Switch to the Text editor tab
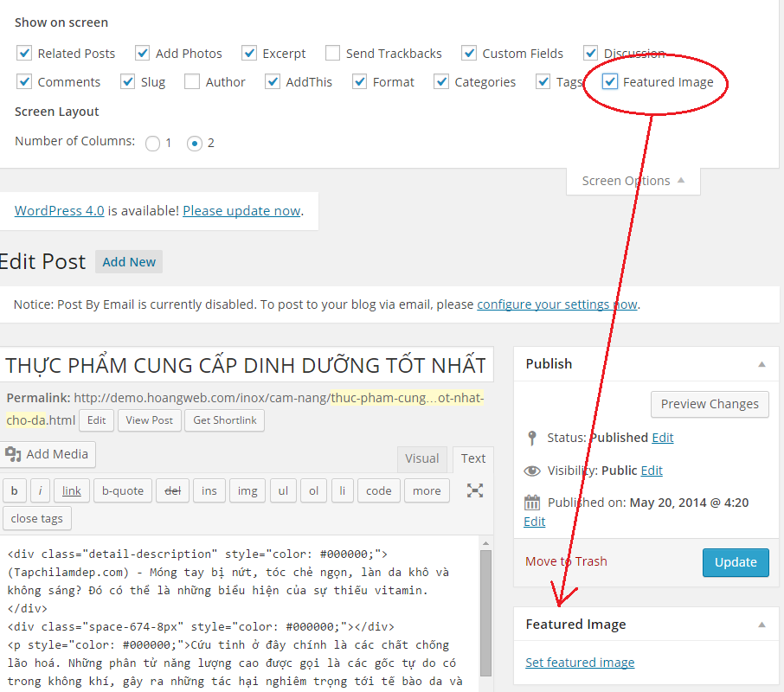This screenshot has height=692, width=784. 472,458
